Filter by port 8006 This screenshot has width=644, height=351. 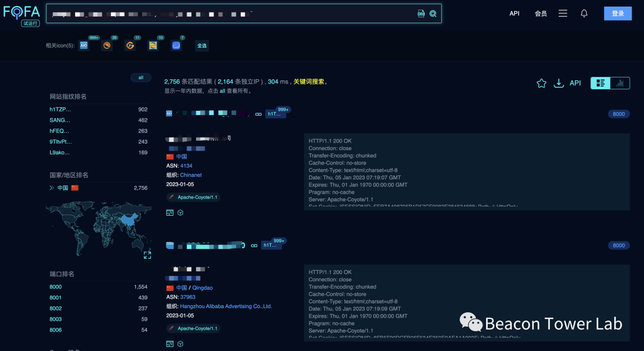[55, 330]
